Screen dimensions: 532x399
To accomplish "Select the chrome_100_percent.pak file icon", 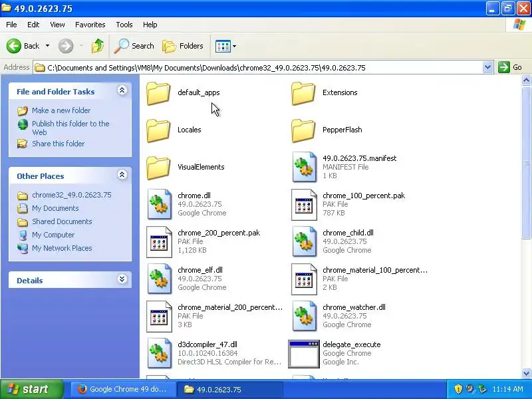I will tap(304, 205).
